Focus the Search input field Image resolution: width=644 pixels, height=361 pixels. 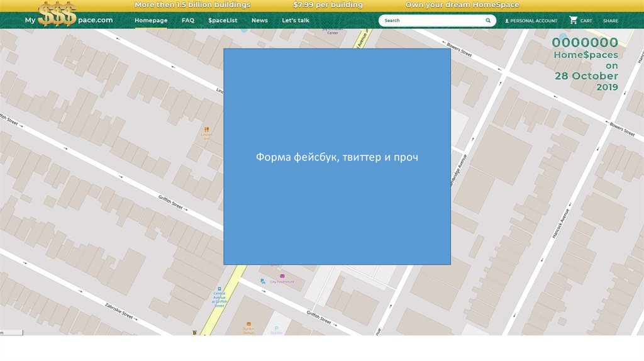tap(431, 21)
